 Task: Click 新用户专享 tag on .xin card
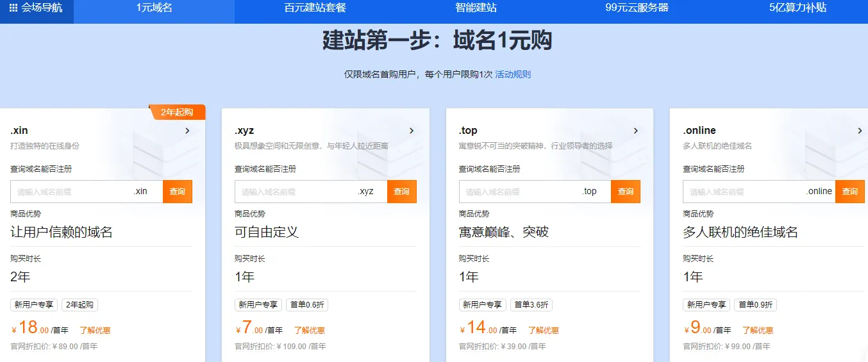point(34,305)
